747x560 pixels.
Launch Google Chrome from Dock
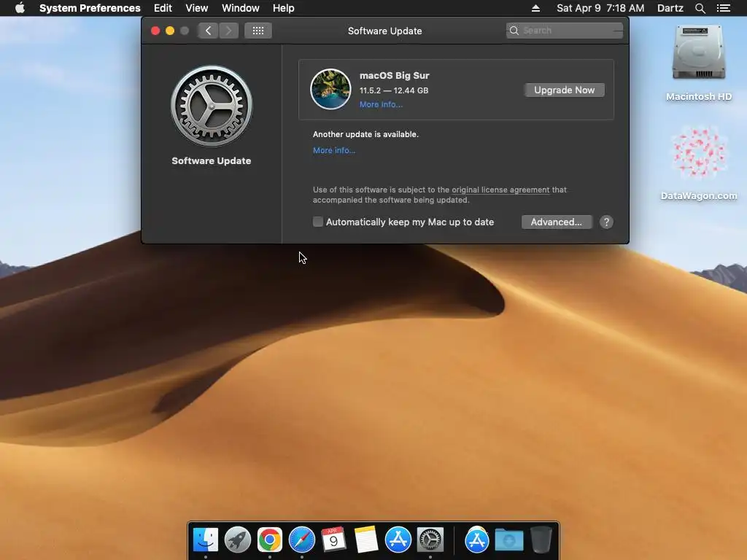tap(270, 540)
